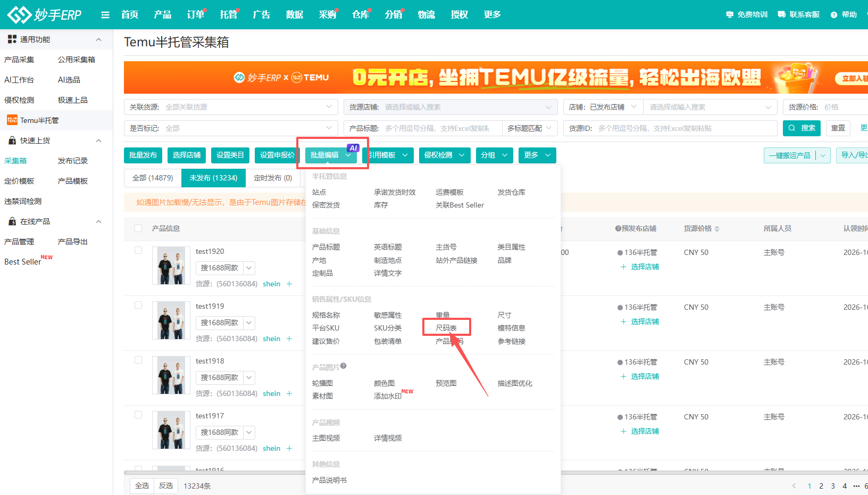Image resolution: width=868 pixels, height=495 pixels.
Task: Click the 批量发布 button
Action: (143, 155)
